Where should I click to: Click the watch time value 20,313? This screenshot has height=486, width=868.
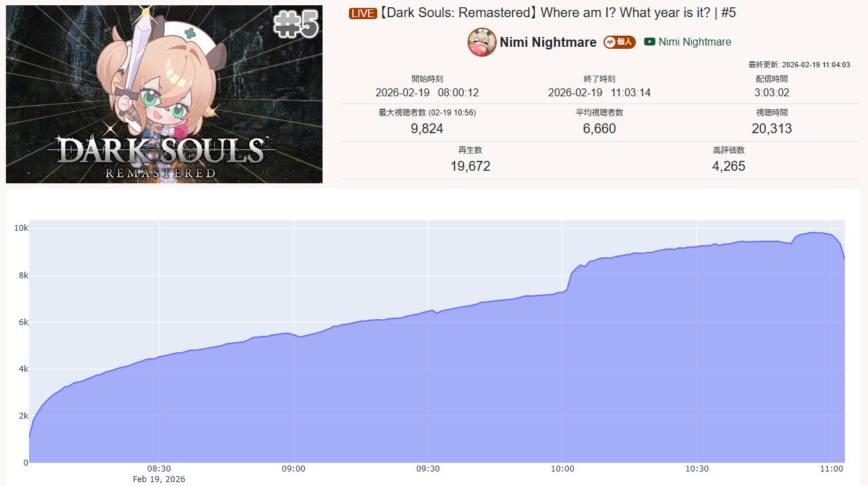tap(772, 129)
